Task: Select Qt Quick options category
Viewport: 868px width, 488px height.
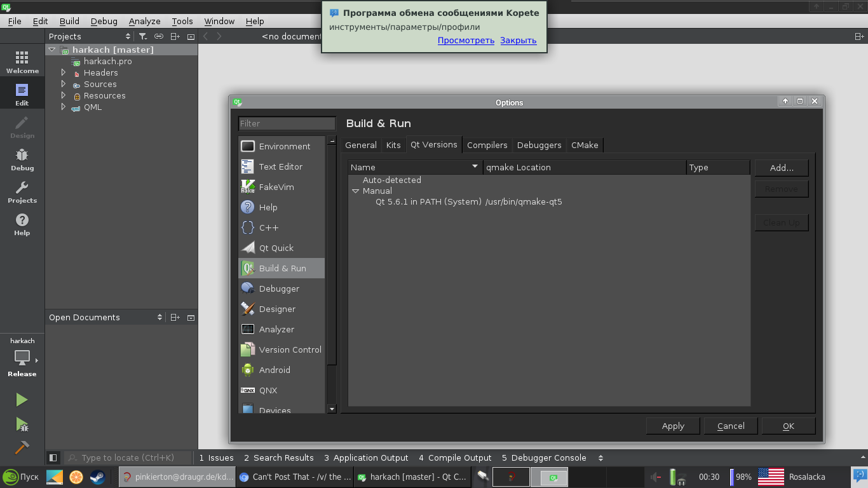Action: point(281,248)
